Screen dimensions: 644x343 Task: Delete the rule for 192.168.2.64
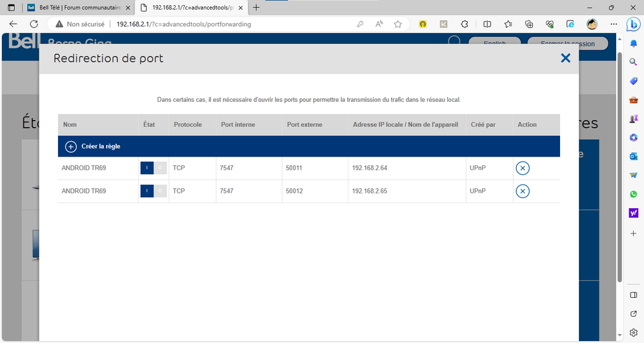[x=523, y=168]
